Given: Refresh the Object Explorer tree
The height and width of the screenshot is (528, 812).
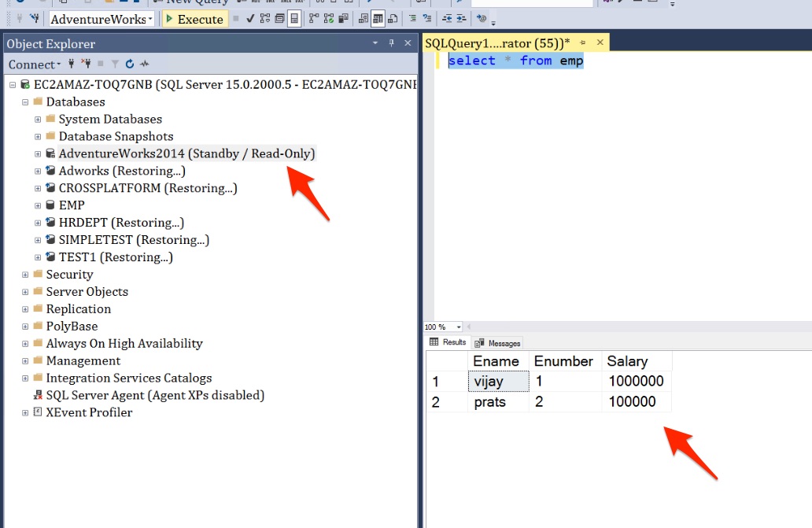Looking at the screenshot, I should click(x=130, y=65).
